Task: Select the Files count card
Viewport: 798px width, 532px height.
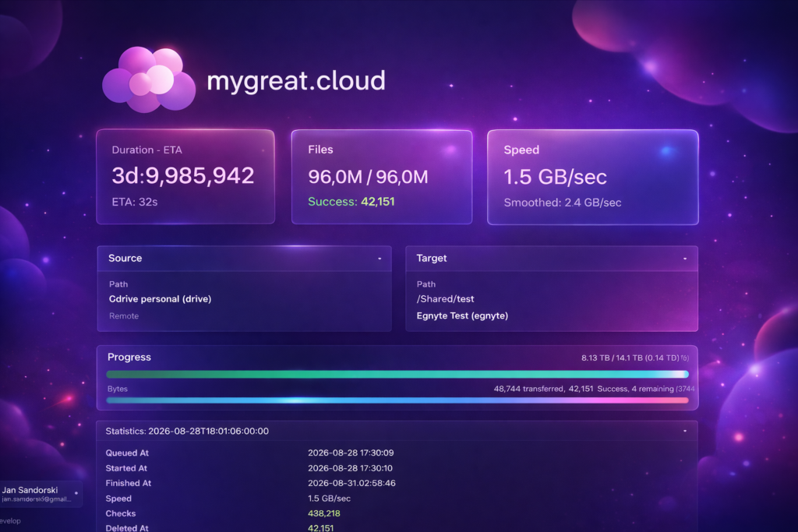Action: [x=381, y=177]
